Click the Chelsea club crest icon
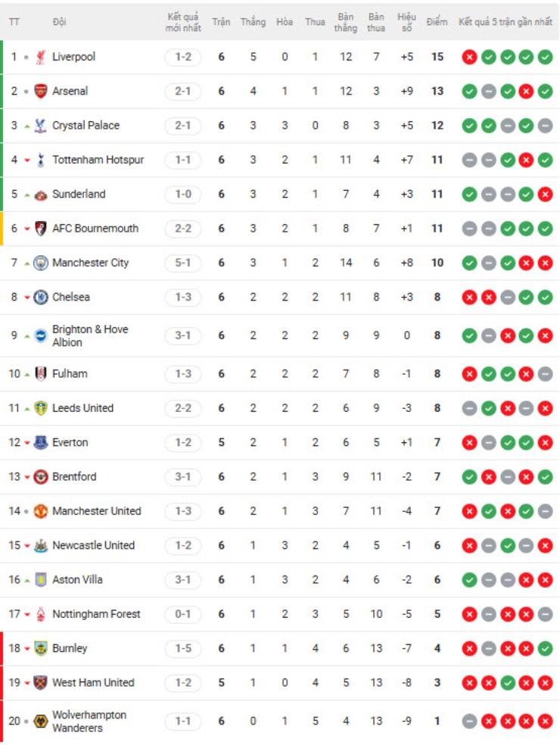The width and height of the screenshot is (560, 745). point(41,297)
